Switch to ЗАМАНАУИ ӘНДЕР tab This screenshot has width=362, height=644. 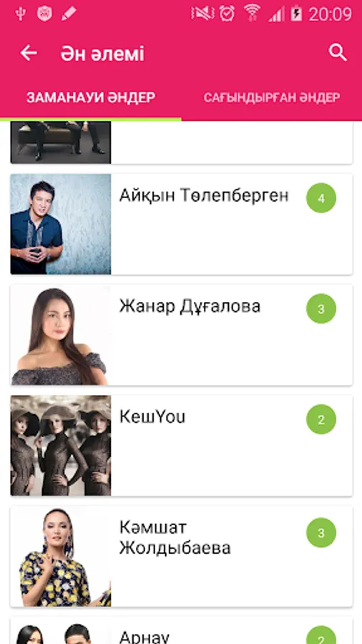(91, 98)
